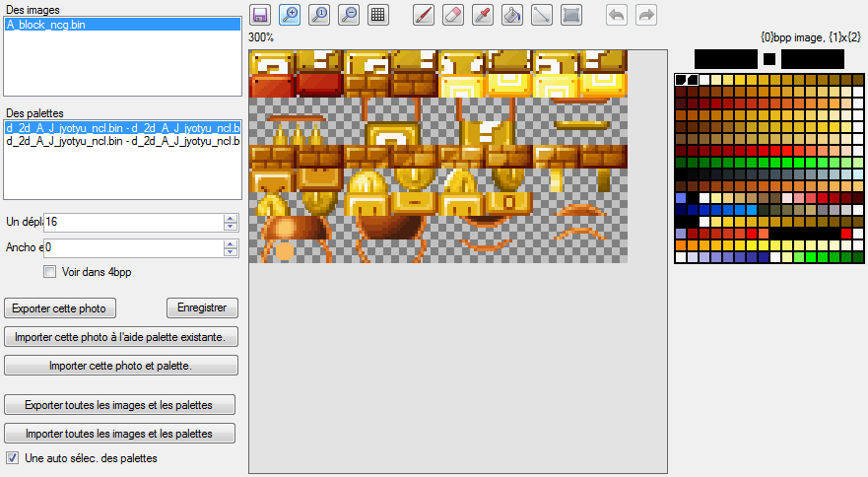Screen dimensions: 868x477
Task: Select the eyedropper color picker tool
Action: tap(483, 15)
